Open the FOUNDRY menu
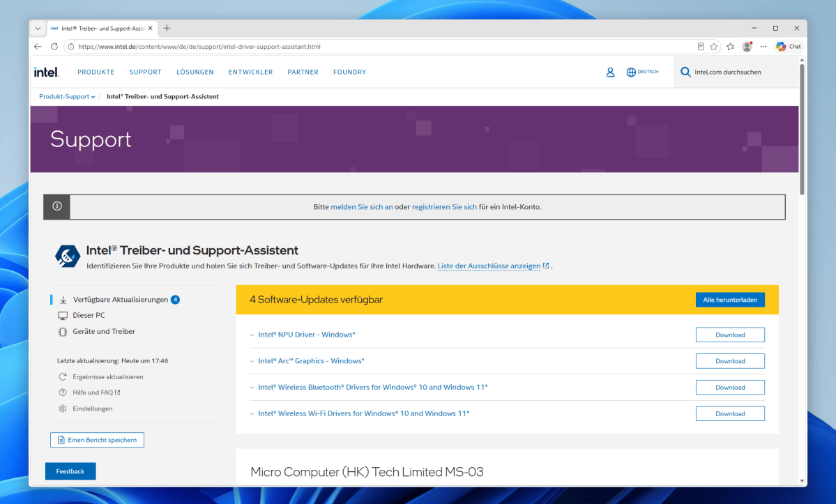 [350, 72]
